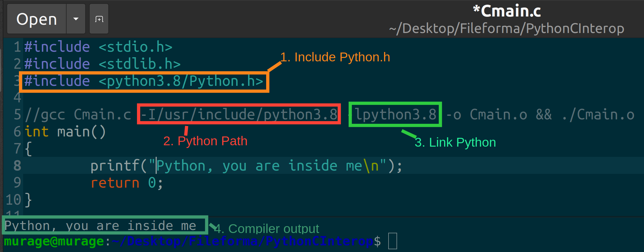Click the terminal prompt murage@murage
The width and height of the screenshot is (644, 252).
[x=53, y=241]
